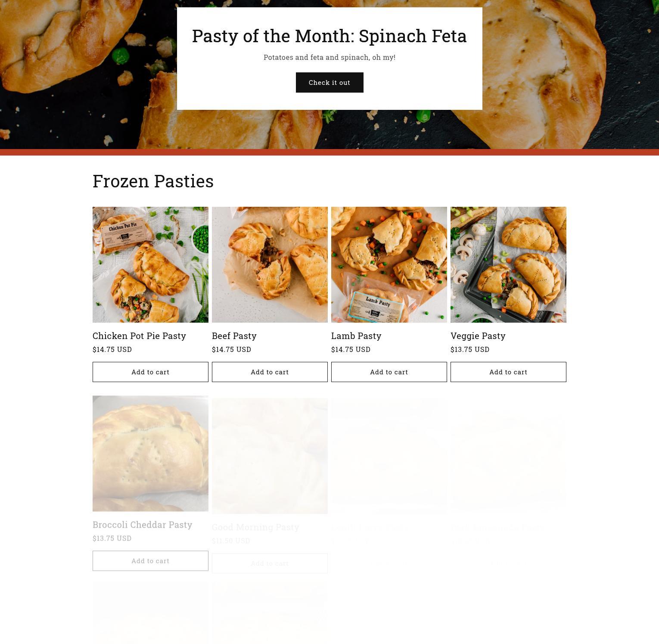This screenshot has width=659, height=644.
Task: Add Beef Pasty to cart
Action: tap(270, 372)
